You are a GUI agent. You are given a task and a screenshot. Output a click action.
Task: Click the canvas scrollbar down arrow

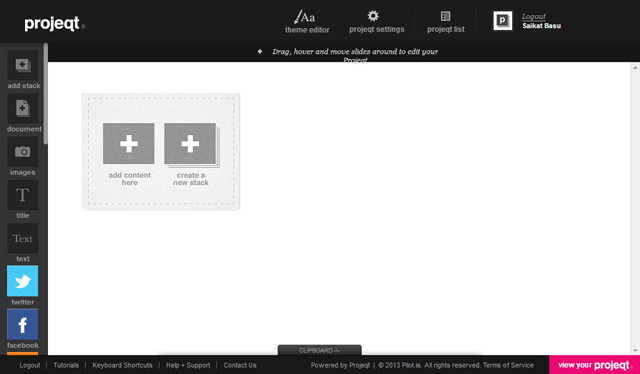pyautogui.click(x=636, y=350)
